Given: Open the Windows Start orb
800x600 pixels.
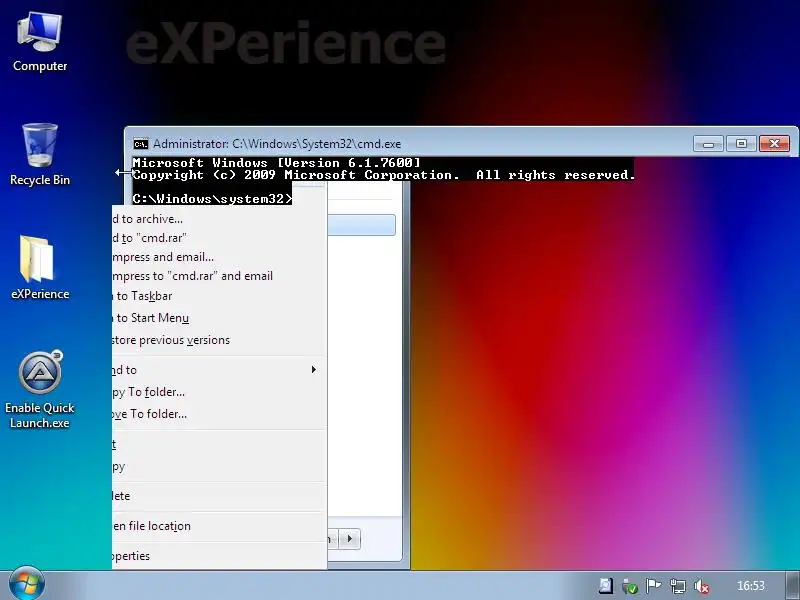Looking at the screenshot, I should click(x=27, y=584).
